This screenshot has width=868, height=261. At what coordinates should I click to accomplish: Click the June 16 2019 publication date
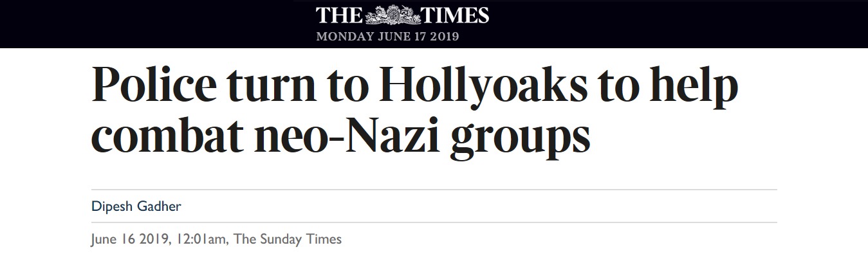[131, 239]
